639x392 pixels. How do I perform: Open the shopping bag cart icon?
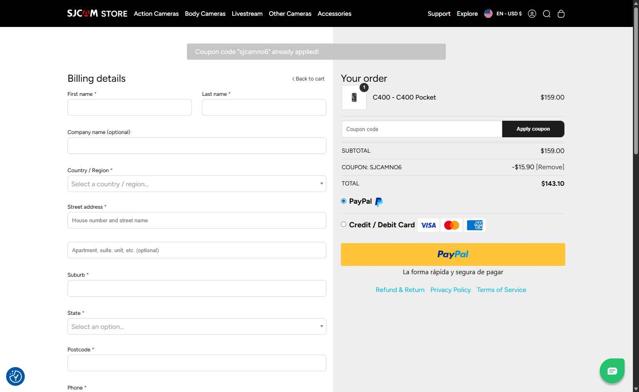click(x=561, y=14)
